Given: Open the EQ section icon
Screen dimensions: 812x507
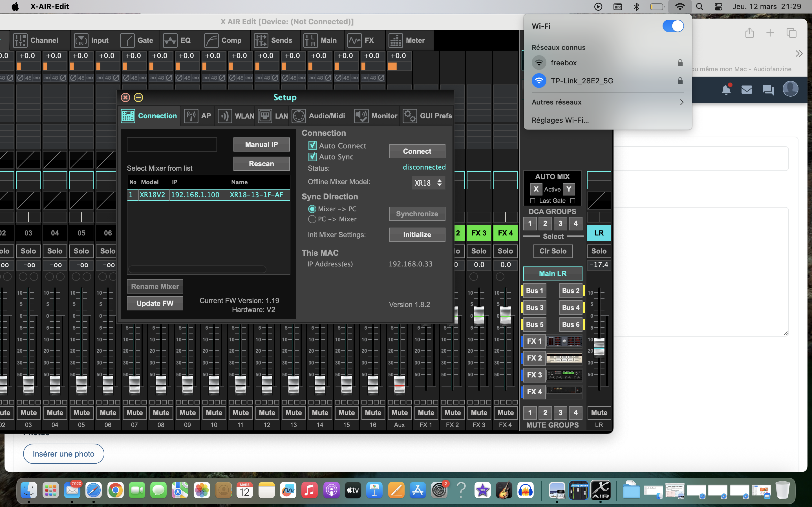Looking at the screenshot, I should click(x=170, y=40).
